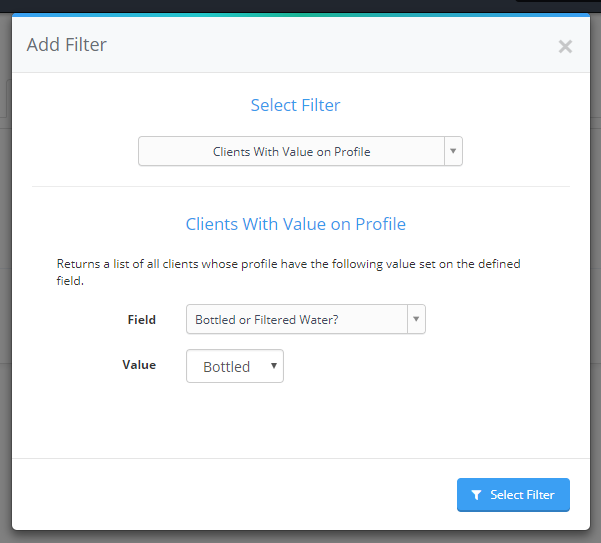
Task: Open the Bottled or Filtered Water field dropdown
Action: pos(305,319)
